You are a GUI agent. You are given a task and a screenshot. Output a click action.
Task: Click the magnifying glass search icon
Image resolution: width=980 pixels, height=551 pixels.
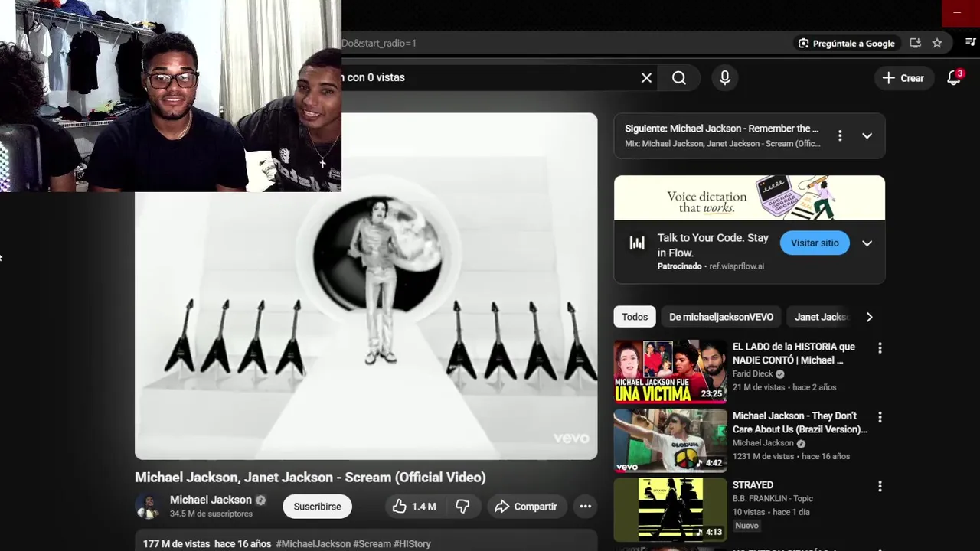679,77
